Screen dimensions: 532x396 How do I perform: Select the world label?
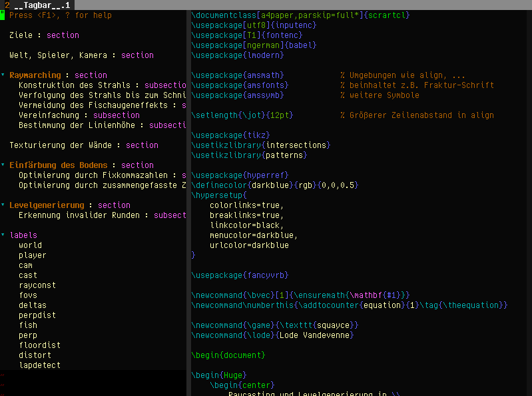[30, 245]
